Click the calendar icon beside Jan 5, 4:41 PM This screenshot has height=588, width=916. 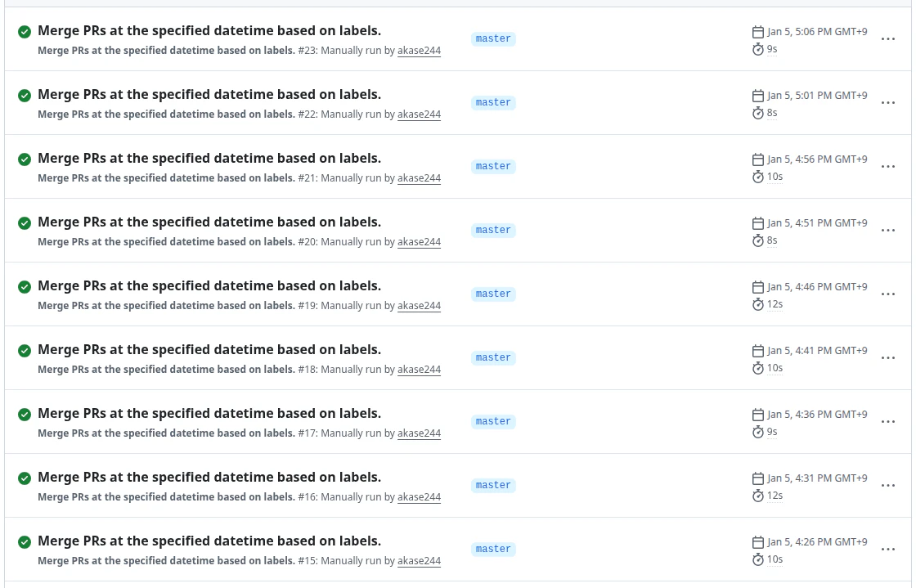[x=758, y=351]
